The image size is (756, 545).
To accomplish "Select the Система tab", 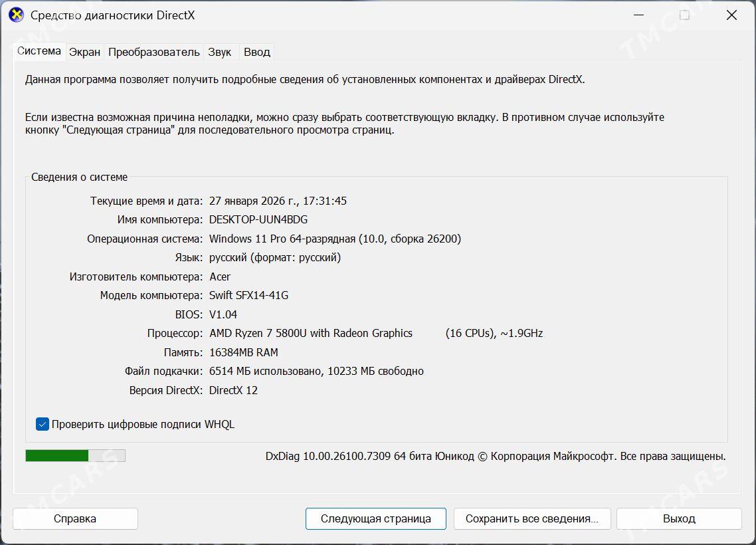I will (x=39, y=51).
